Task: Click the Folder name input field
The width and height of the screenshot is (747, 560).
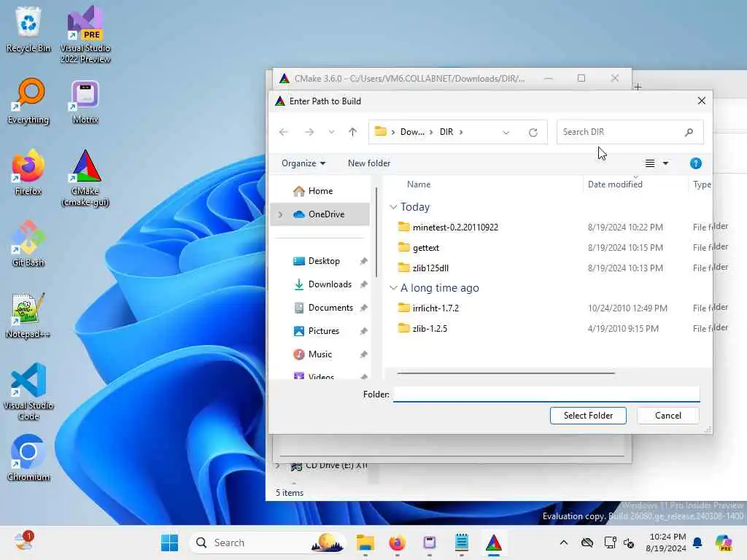Action: (546, 394)
